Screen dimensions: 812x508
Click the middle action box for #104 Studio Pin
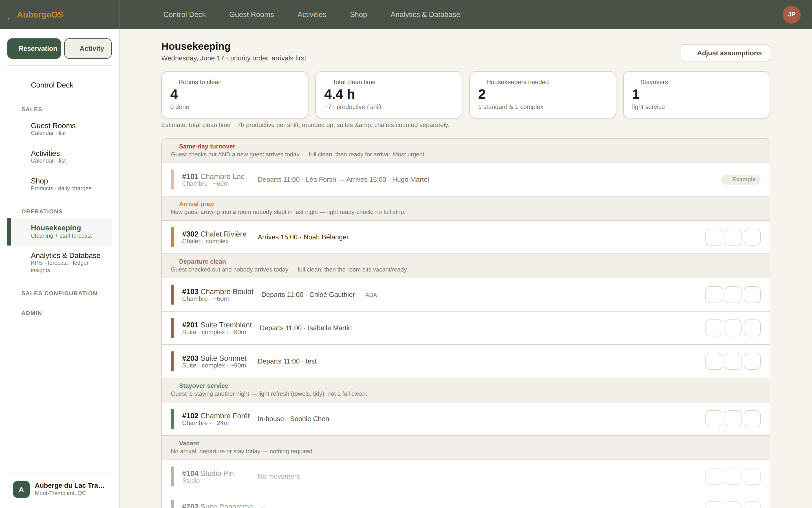[x=733, y=476]
